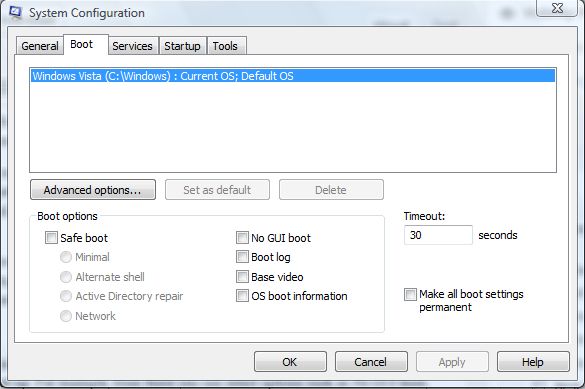Click the System Configuration title bar icon
Screen dimensions: 585x389
(15, 12)
